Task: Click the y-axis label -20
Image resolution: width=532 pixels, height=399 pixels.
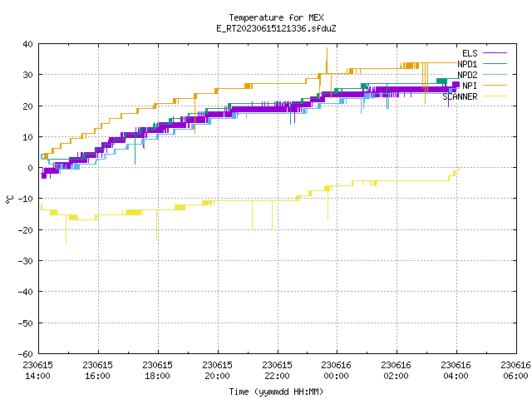Action: tap(26, 230)
